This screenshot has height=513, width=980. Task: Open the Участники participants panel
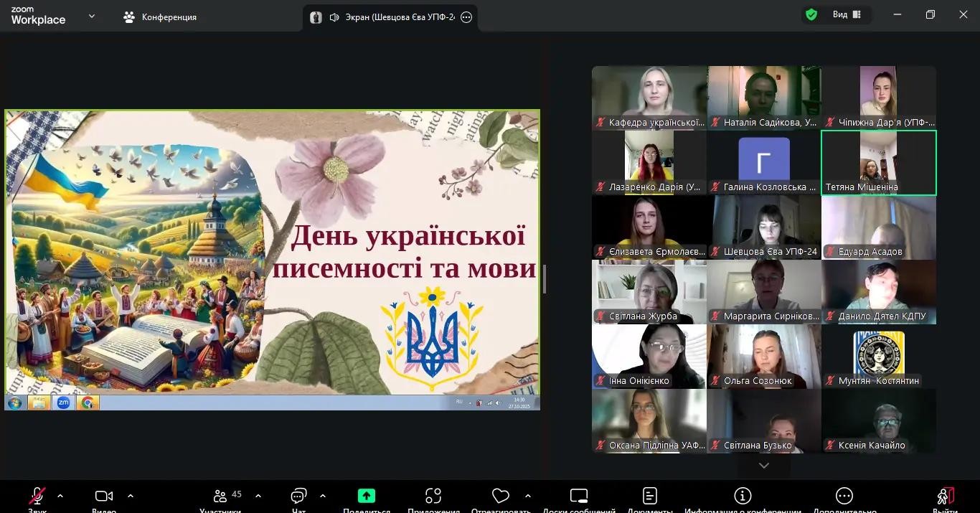point(222,496)
